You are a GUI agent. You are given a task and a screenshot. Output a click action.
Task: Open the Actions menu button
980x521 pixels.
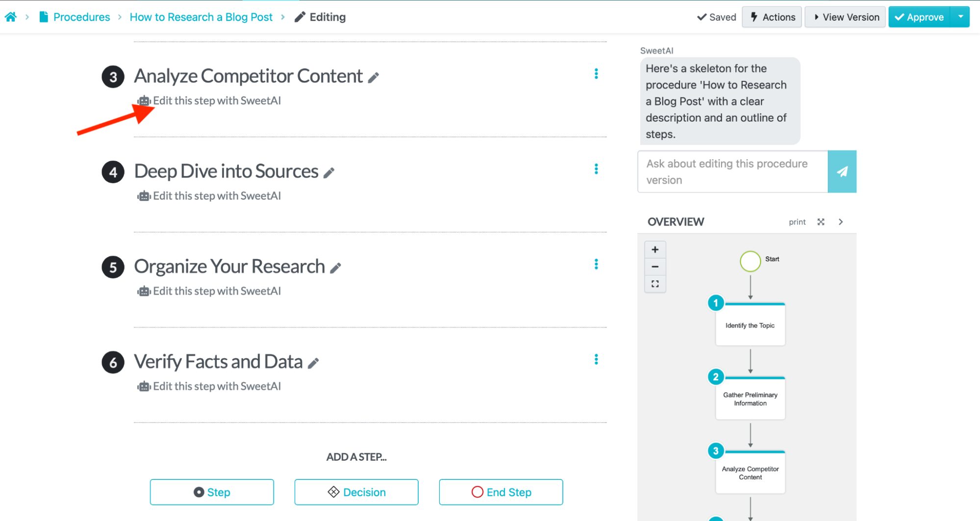[x=772, y=17]
